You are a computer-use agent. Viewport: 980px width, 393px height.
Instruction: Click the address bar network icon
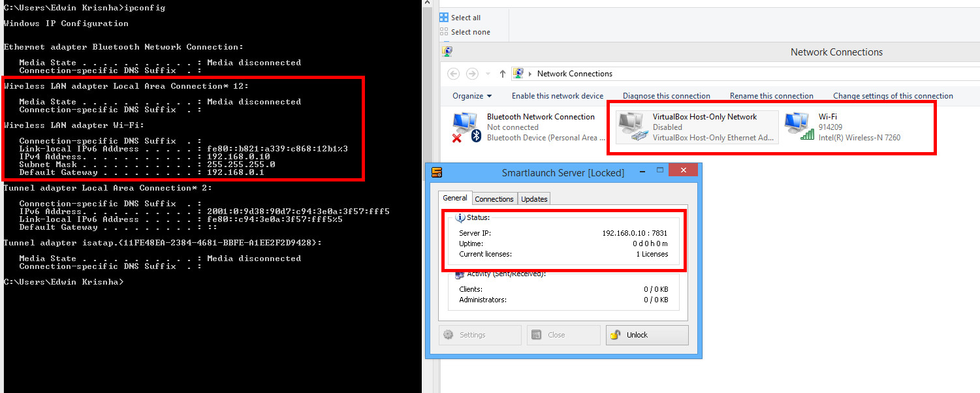pos(518,74)
